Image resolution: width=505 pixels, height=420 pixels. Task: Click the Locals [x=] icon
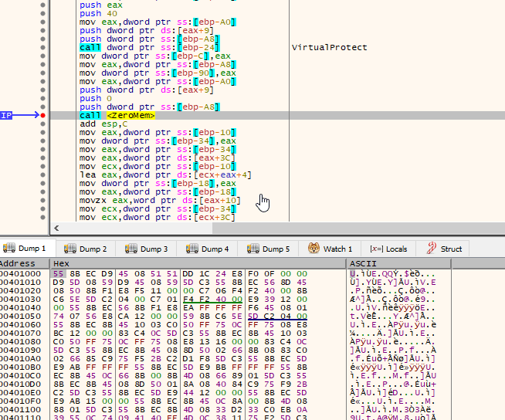click(x=377, y=249)
